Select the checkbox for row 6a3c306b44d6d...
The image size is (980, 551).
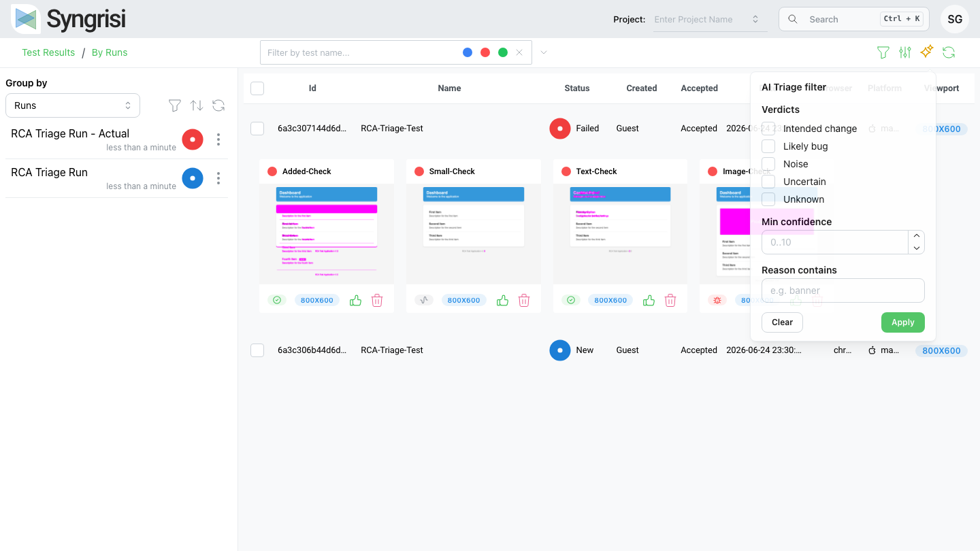point(257,350)
